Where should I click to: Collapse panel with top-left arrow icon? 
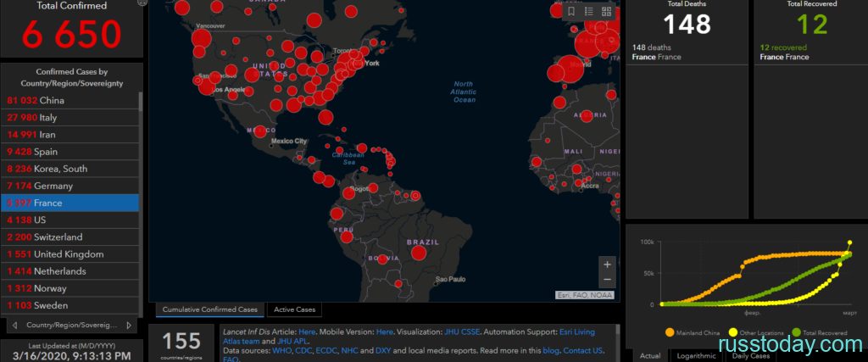pyautogui.click(x=142, y=3)
